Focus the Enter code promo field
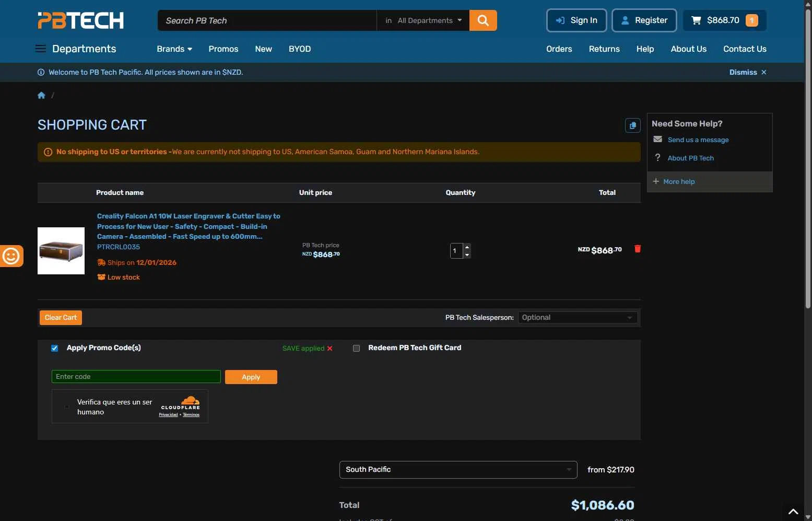Screen dimensions: 812x521 [x=136, y=377]
